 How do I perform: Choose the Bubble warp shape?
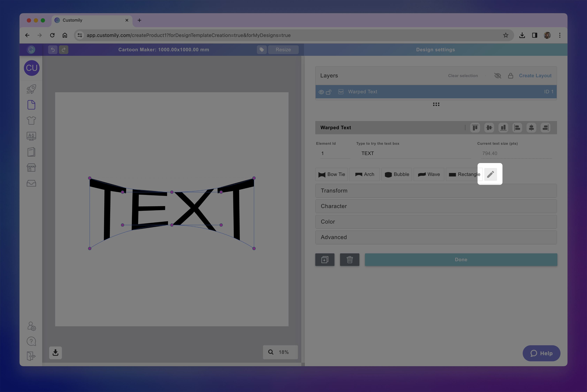point(397,174)
